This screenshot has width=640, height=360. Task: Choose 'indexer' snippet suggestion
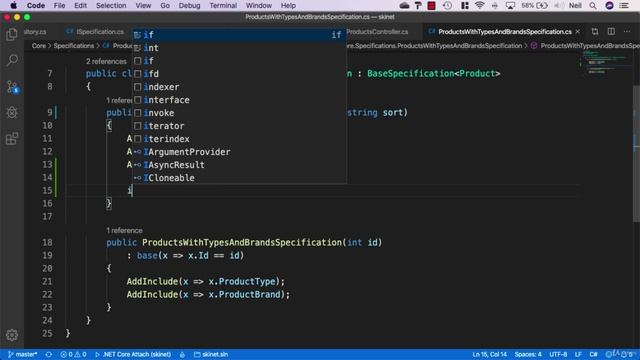point(239,87)
